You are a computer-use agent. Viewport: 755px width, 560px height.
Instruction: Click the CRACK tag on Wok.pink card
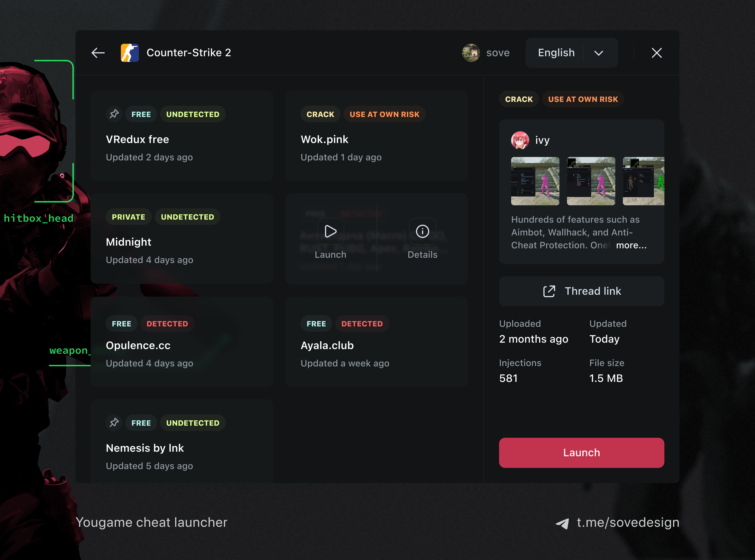point(320,114)
